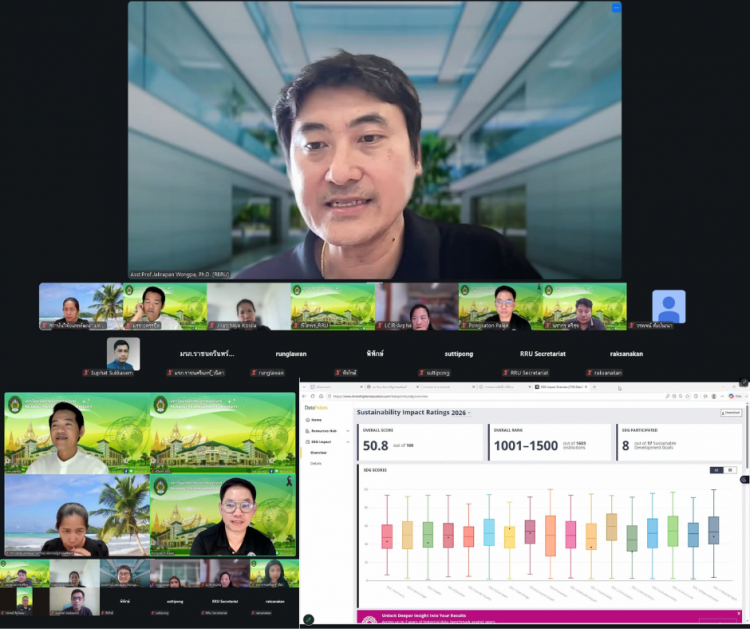This screenshot has width=750, height=629.
Task: Open the Resources Hub sidebar link
Action: [x=324, y=431]
